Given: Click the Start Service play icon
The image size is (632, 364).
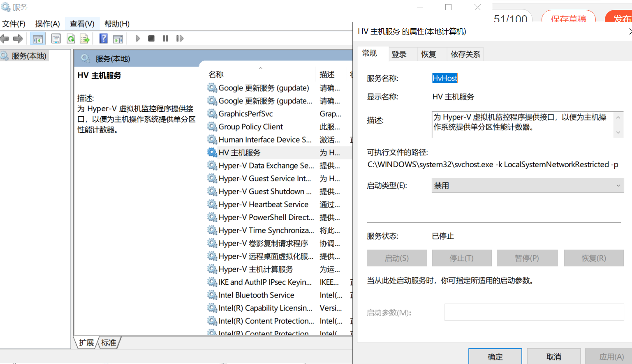Looking at the screenshot, I should click(138, 39).
